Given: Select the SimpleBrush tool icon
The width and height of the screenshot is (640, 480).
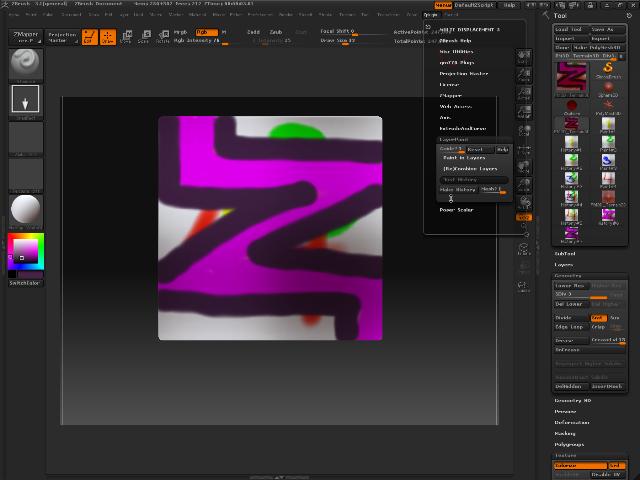Looking at the screenshot, I should (607, 68).
